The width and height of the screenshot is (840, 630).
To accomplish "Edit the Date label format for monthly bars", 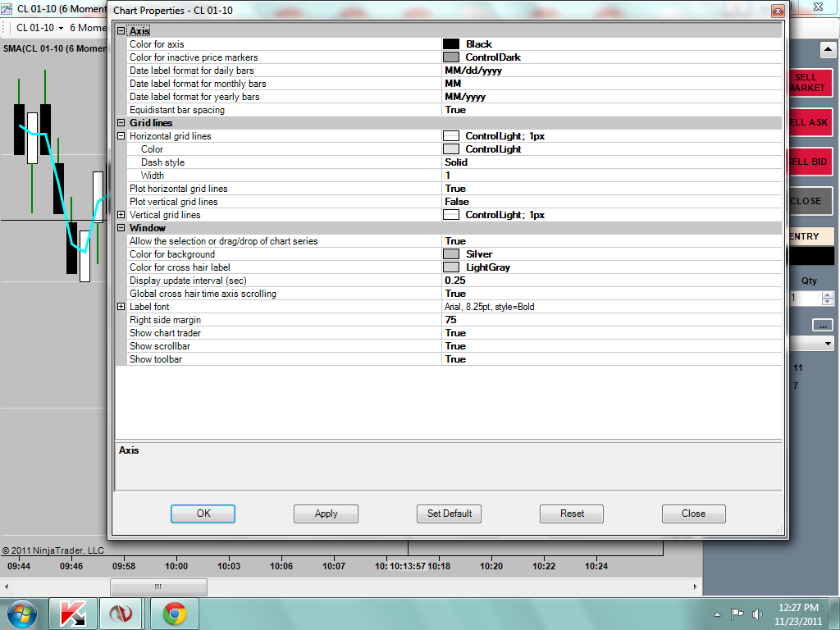I will click(x=612, y=84).
